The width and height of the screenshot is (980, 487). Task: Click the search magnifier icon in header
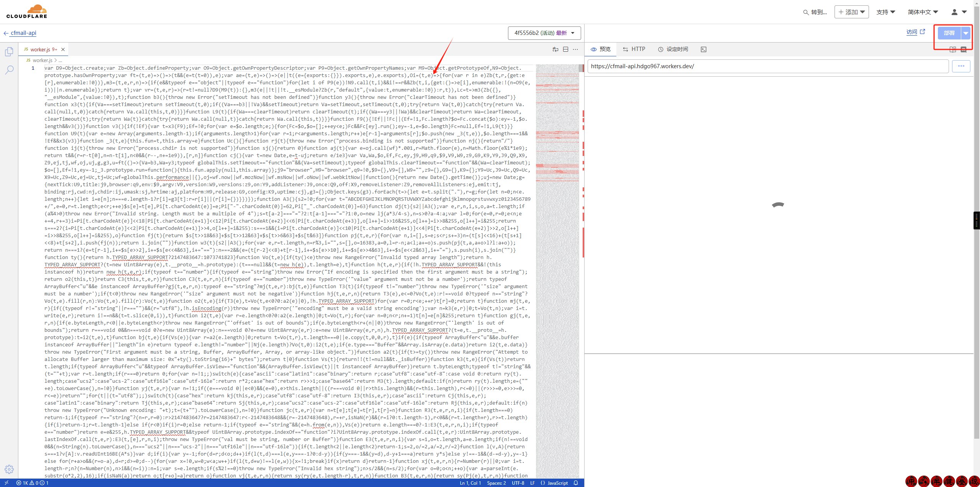806,12
